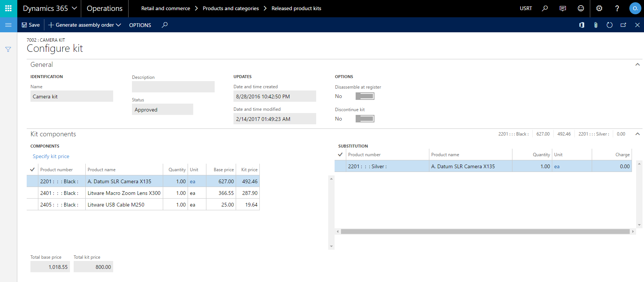Select row checkbox for 2201 Black
The width and height of the screenshot is (644, 282).
[x=32, y=181]
